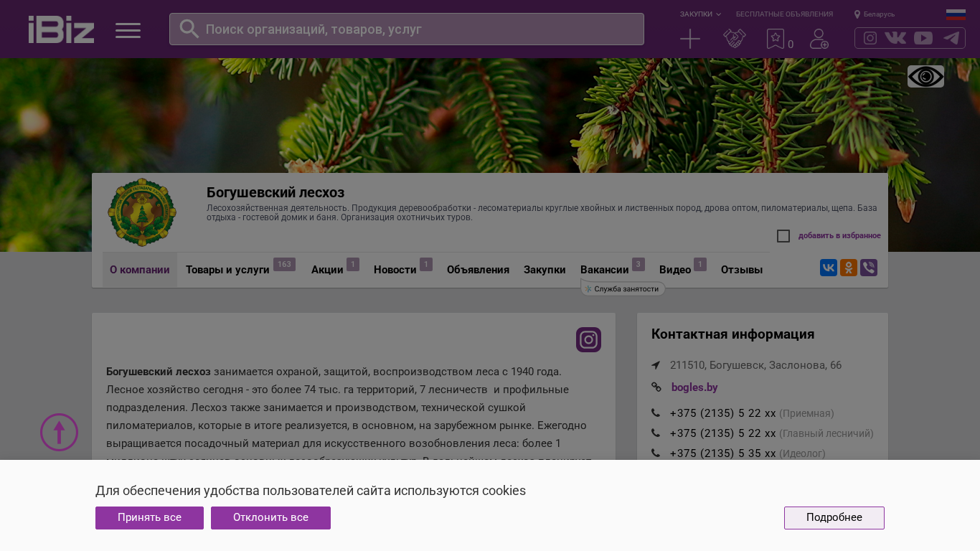Open YouTube link in header

click(x=923, y=38)
